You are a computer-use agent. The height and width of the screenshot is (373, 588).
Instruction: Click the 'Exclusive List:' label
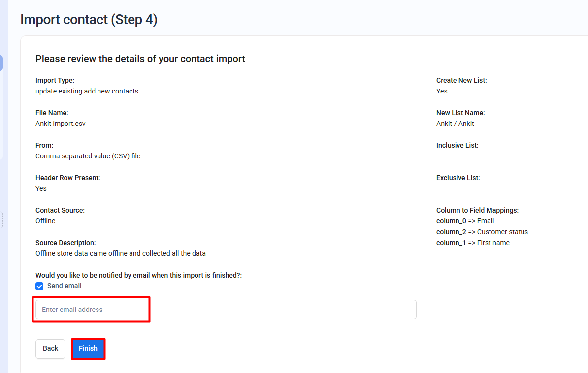point(458,178)
